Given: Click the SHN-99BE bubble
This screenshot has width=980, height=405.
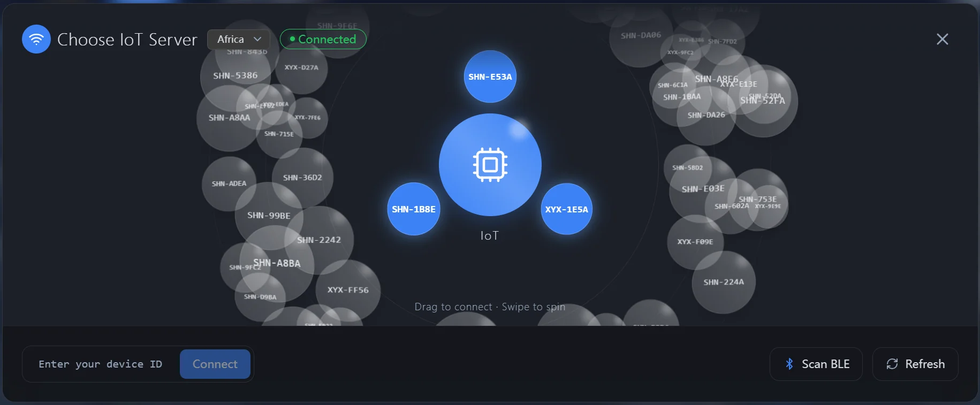Looking at the screenshot, I should coord(269,216).
